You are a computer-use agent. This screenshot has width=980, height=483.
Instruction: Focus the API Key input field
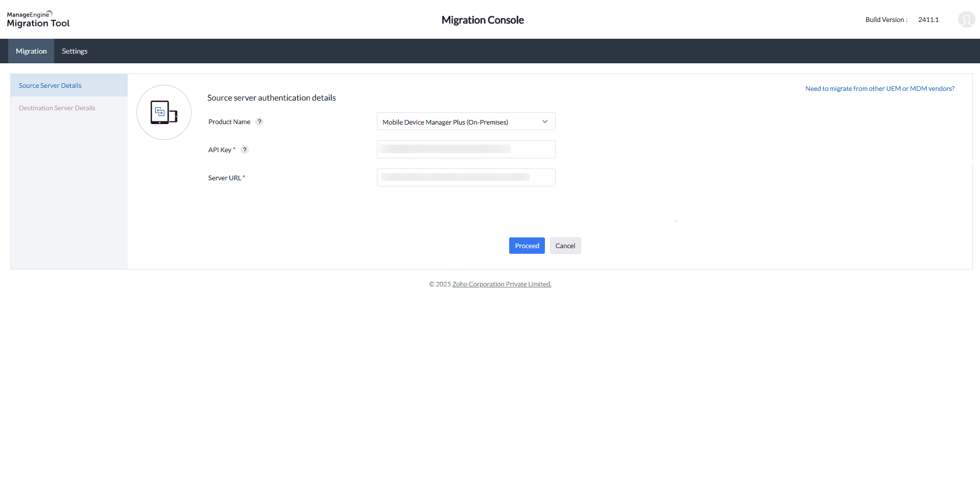tap(466, 149)
